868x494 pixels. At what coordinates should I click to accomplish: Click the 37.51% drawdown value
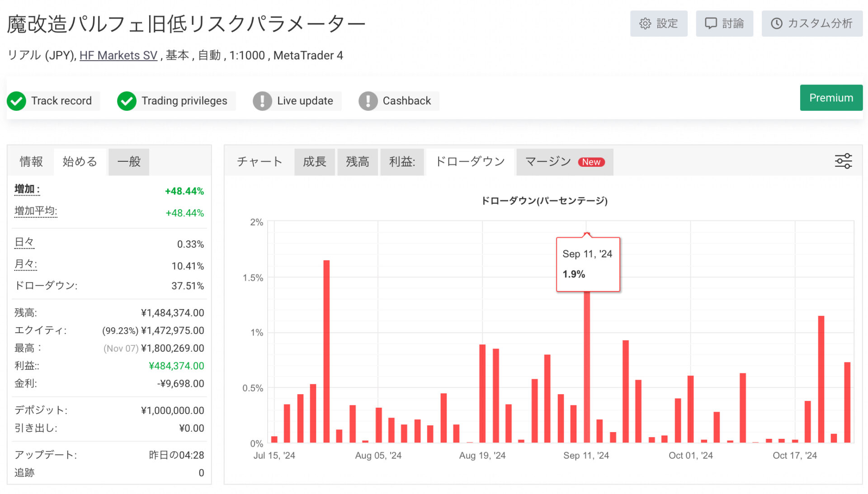[188, 286]
